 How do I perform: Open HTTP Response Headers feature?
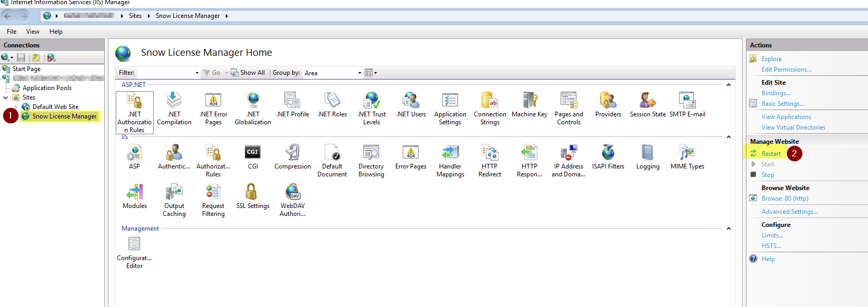coord(530,161)
